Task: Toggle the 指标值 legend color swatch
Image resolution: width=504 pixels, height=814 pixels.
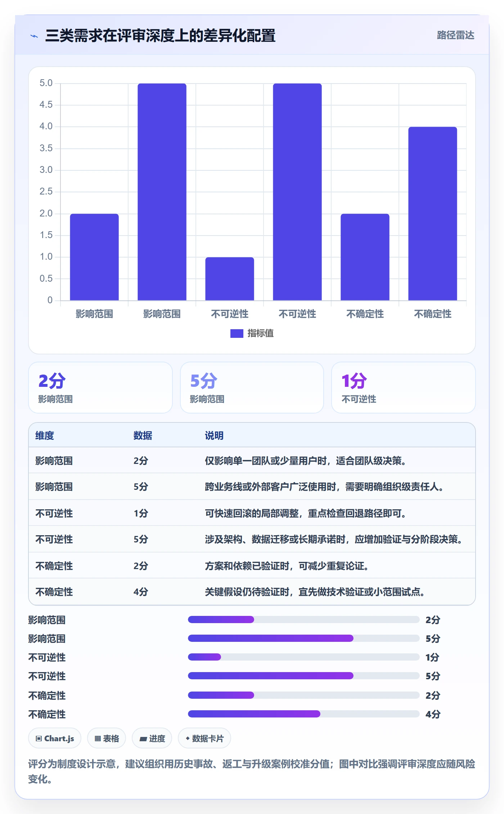Action: (237, 334)
